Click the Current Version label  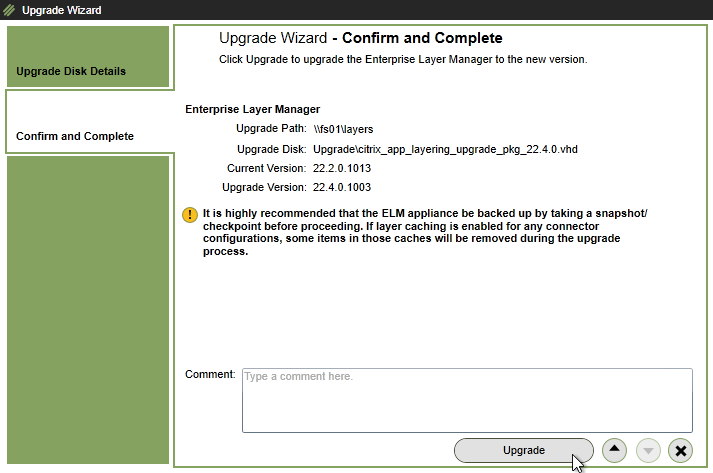pyautogui.click(x=266, y=168)
